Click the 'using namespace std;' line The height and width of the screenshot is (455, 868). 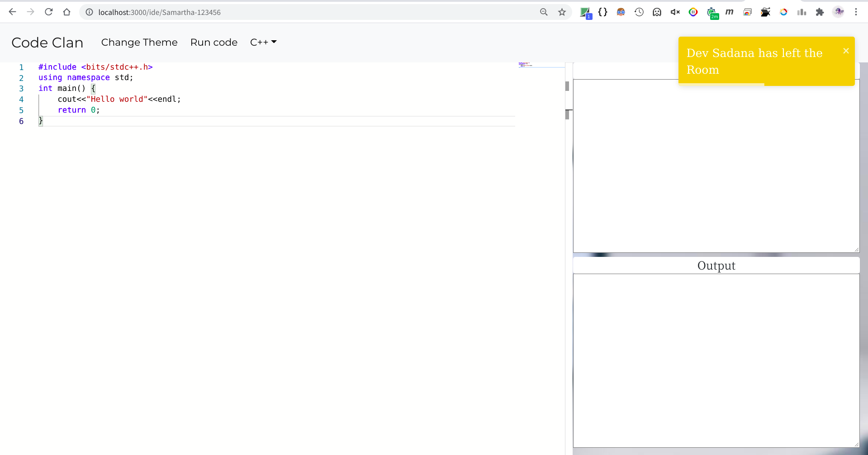point(86,77)
